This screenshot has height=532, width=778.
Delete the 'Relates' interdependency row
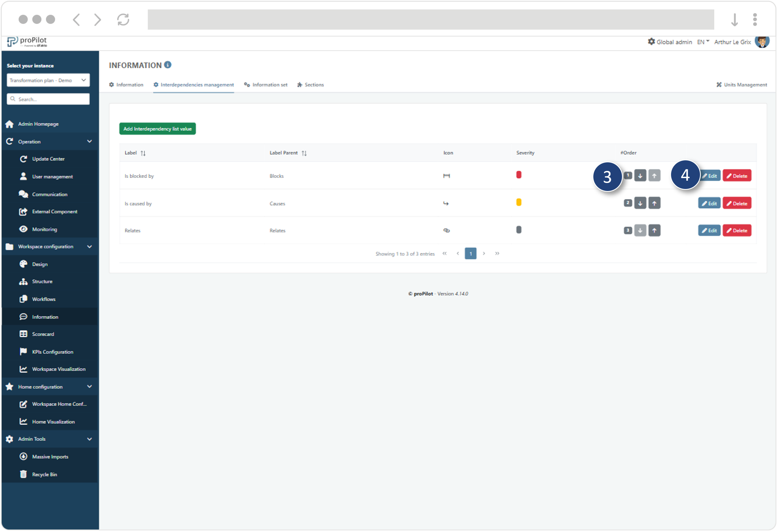pyautogui.click(x=737, y=231)
